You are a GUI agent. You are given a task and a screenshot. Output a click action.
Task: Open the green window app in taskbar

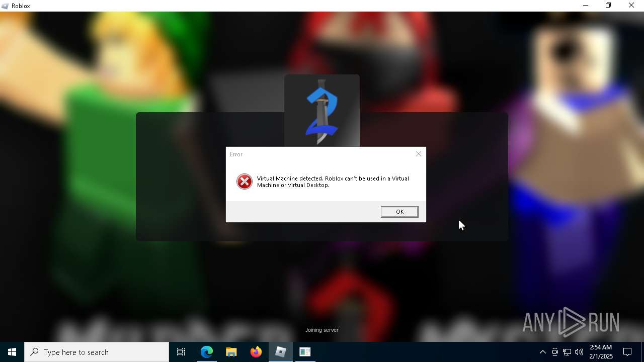305,352
